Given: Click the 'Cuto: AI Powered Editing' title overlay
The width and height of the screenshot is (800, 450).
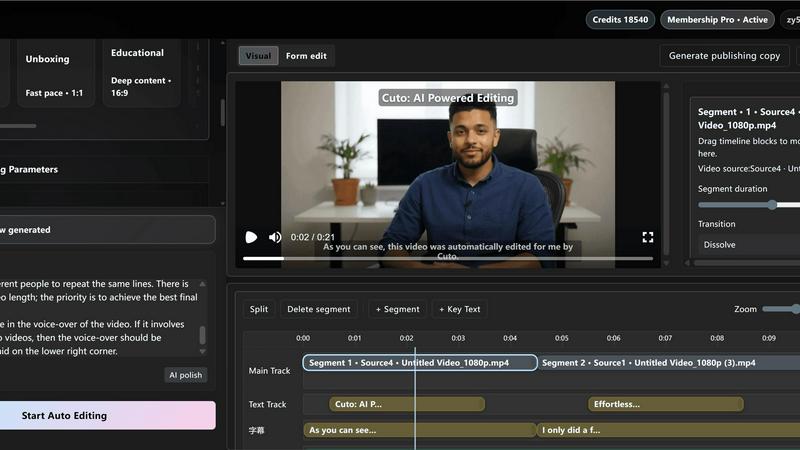Looking at the screenshot, I should 448,98.
